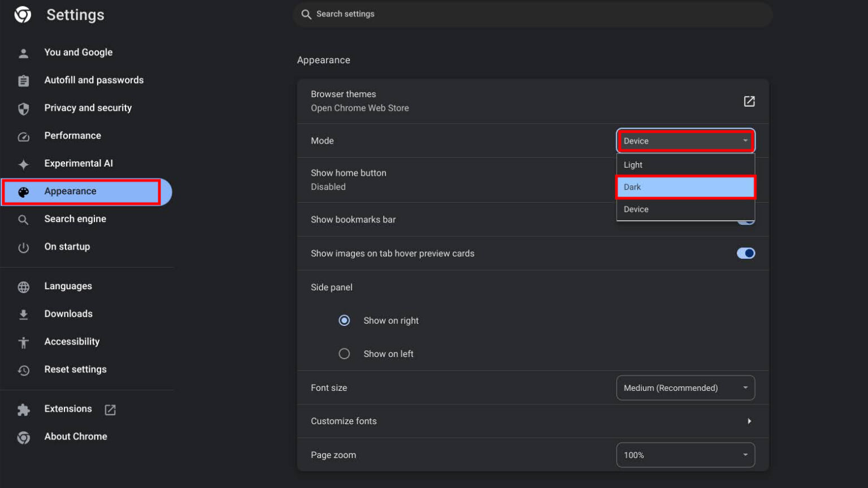Toggle Show images on tab hover preview cards
868x488 pixels.
(x=746, y=253)
